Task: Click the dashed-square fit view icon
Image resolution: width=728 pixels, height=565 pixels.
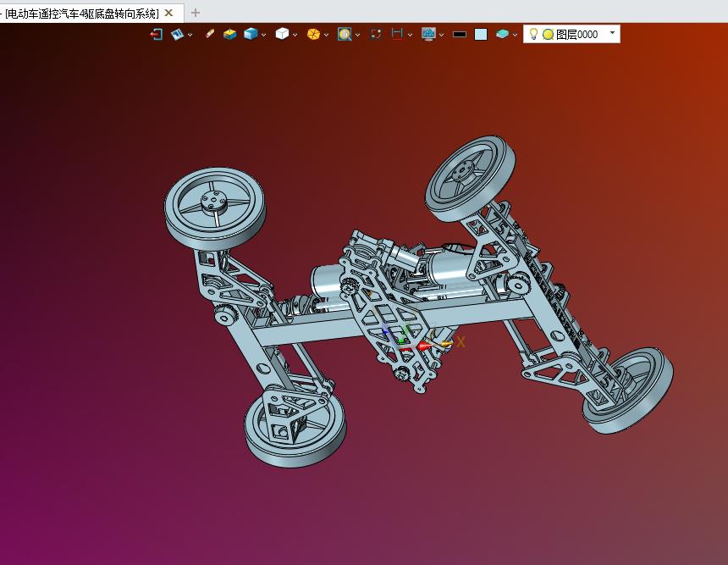Action: (376, 34)
